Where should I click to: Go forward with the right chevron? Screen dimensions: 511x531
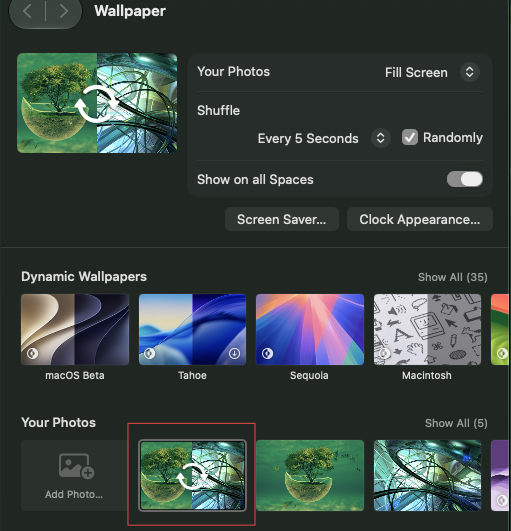pos(63,12)
